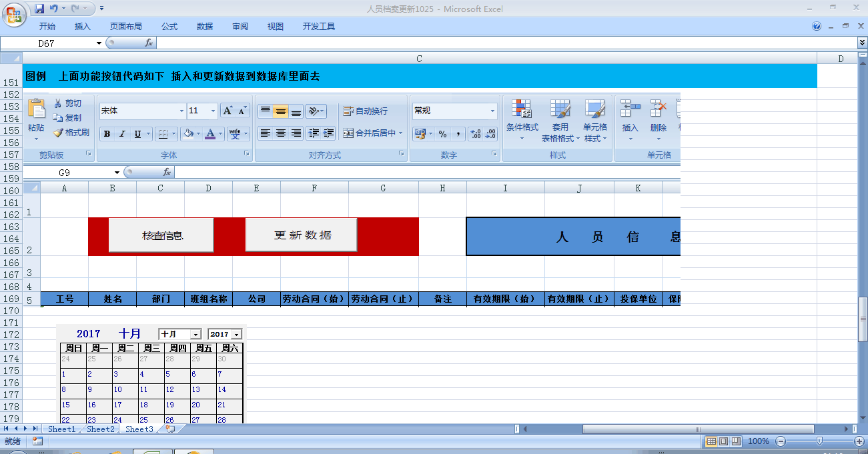Toggle Bold in the pictured ribbon
The image size is (868, 454).
107,134
